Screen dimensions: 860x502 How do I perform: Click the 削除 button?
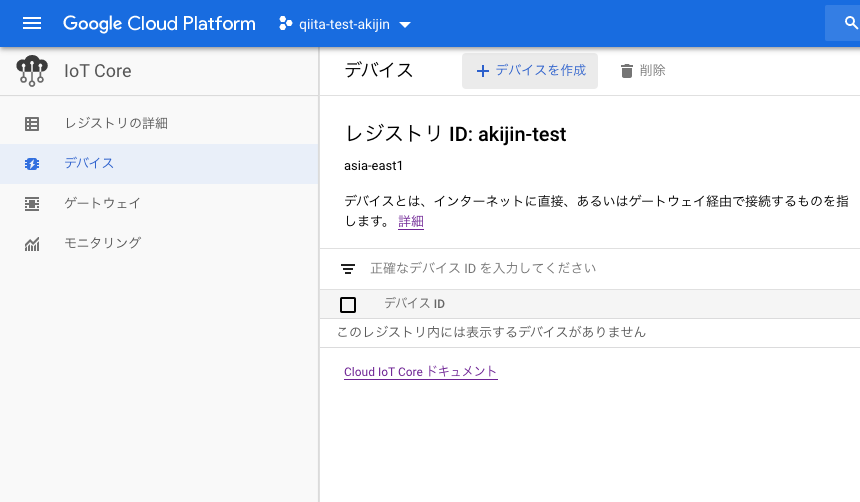click(643, 71)
